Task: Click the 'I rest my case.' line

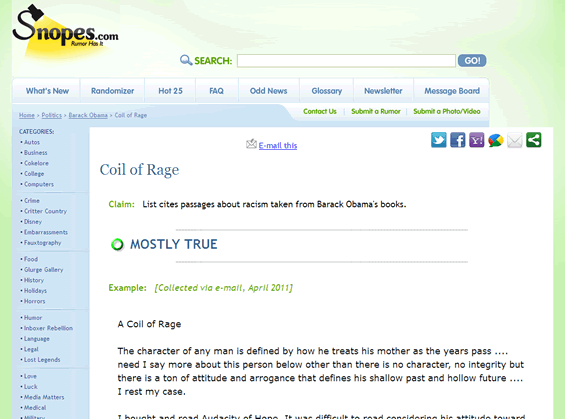Action: 151,392
